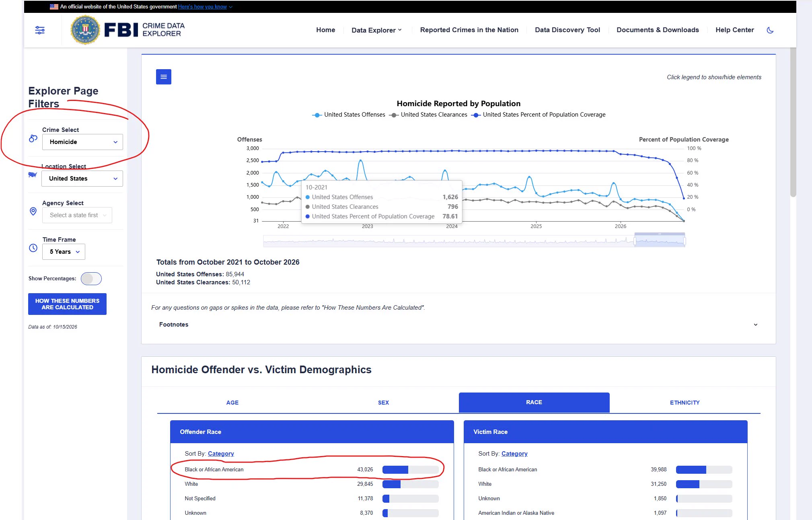Toggle the Show Percentages switch
This screenshot has width=812, height=520.
[x=91, y=279]
